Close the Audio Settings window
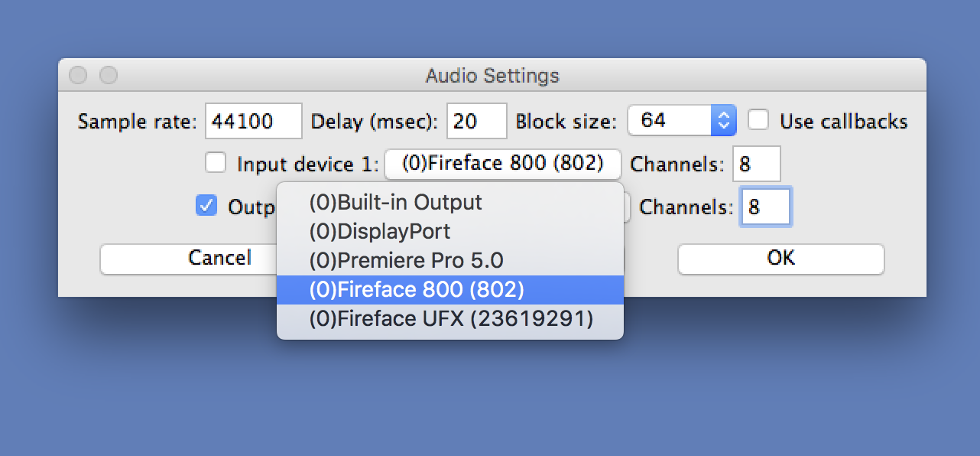Screen dimensions: 980x456 pos(78,75)
